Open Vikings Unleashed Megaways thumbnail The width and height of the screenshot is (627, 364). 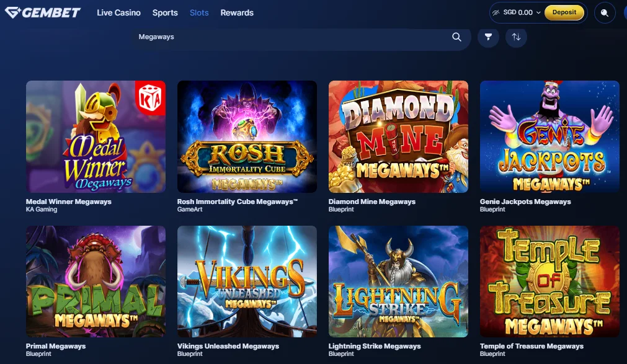click(x=247, y=282)
